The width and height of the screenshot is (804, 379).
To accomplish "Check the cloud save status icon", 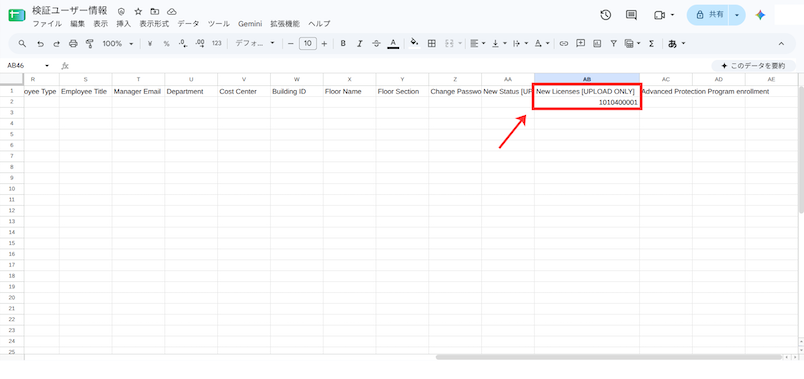I will click(172, 11).
